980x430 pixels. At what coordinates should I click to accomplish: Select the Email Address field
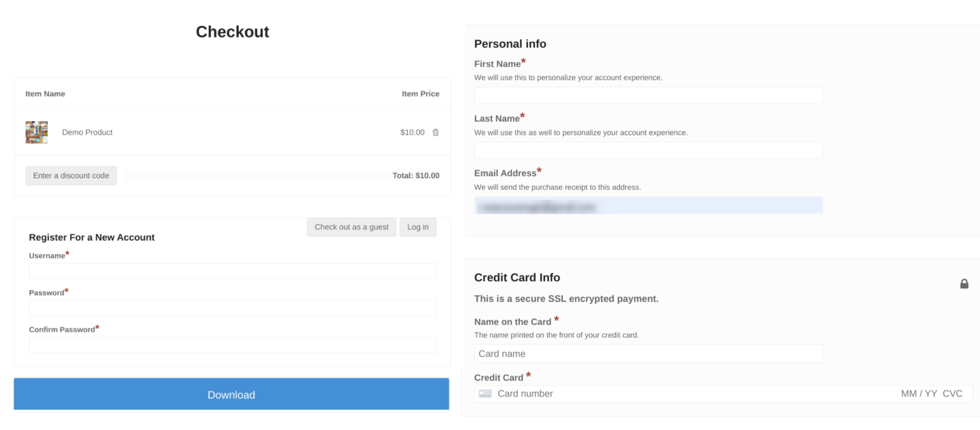649,205
